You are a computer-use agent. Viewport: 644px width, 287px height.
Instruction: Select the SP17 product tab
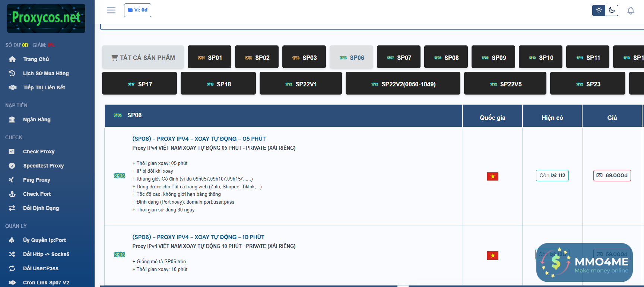point(139,83)
